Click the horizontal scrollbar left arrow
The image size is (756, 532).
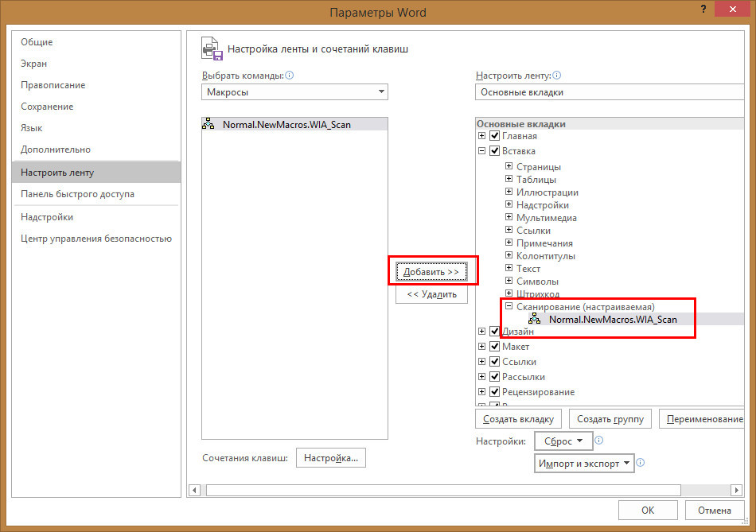(x=194, y=490)
